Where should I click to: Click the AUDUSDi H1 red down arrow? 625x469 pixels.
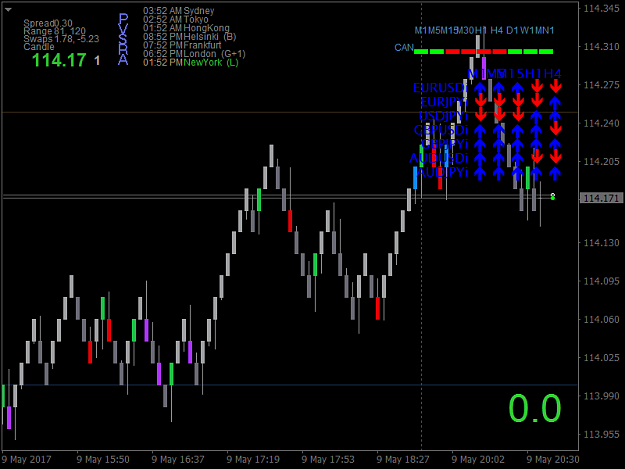coord(537,157)
